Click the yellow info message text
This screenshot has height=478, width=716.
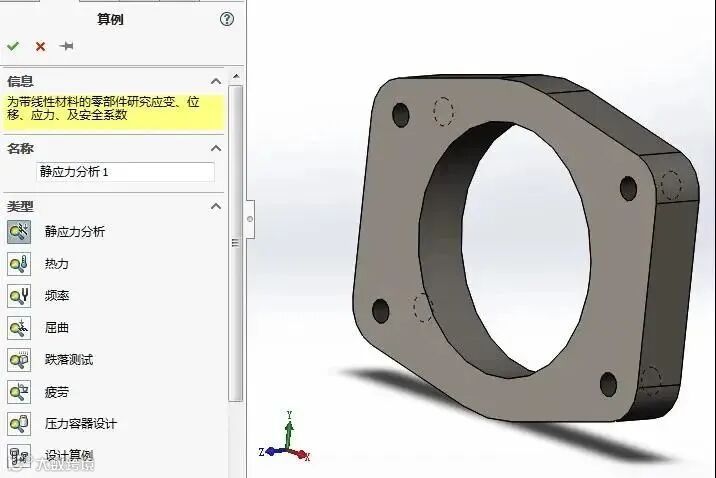pos(103,108)
